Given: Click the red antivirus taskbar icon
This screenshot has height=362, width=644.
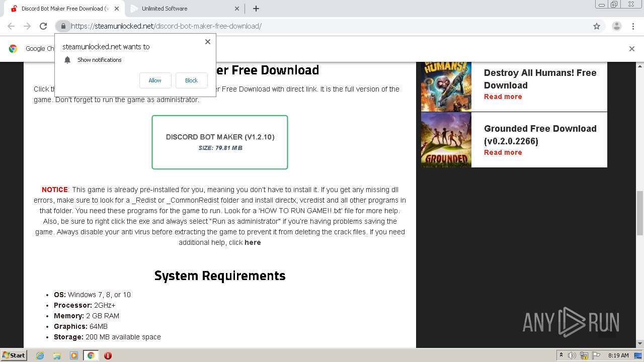Looking at the screenshot, I should tap(108, 355).
